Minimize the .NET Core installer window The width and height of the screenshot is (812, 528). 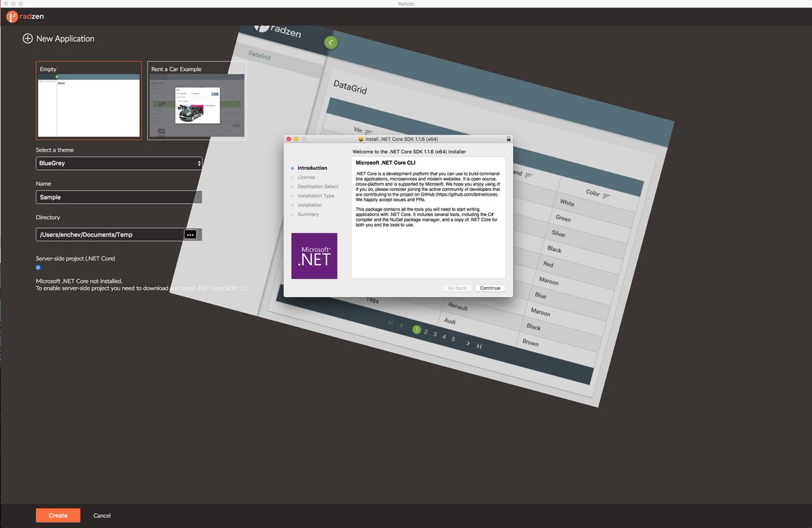(x=296, y=139)
